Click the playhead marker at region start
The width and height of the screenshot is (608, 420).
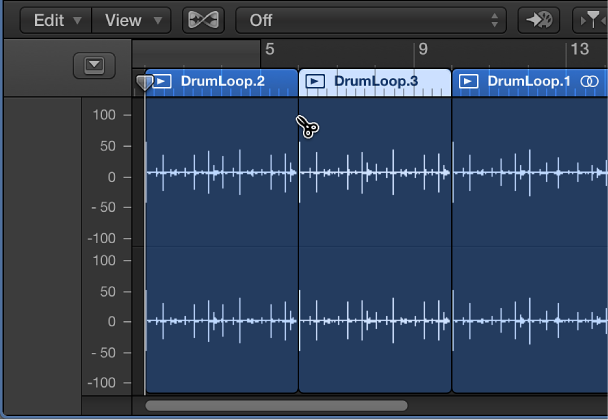coord(144,83)
